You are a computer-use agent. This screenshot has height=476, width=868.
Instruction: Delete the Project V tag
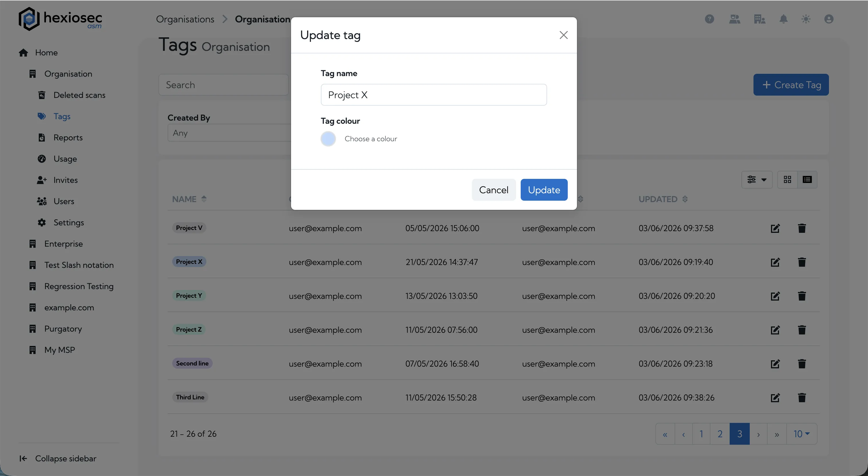802,228
